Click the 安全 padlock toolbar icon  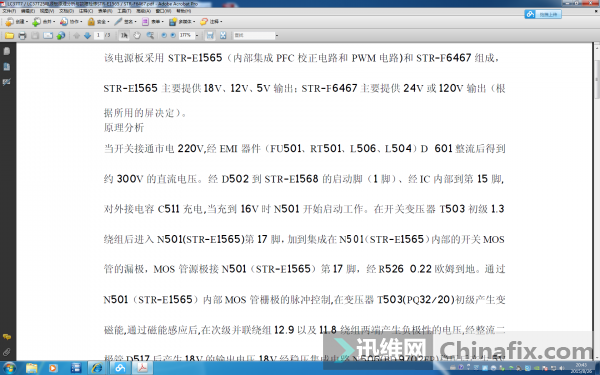(x=91, y=22)
